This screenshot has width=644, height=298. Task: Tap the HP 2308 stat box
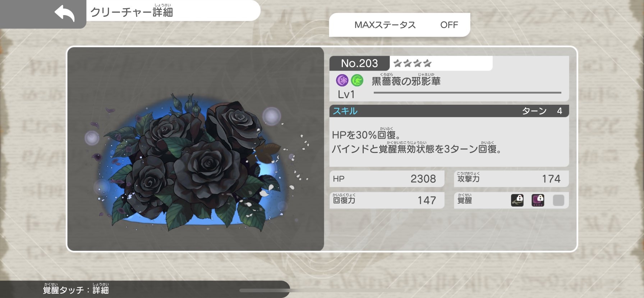click(x=387, y=179)
